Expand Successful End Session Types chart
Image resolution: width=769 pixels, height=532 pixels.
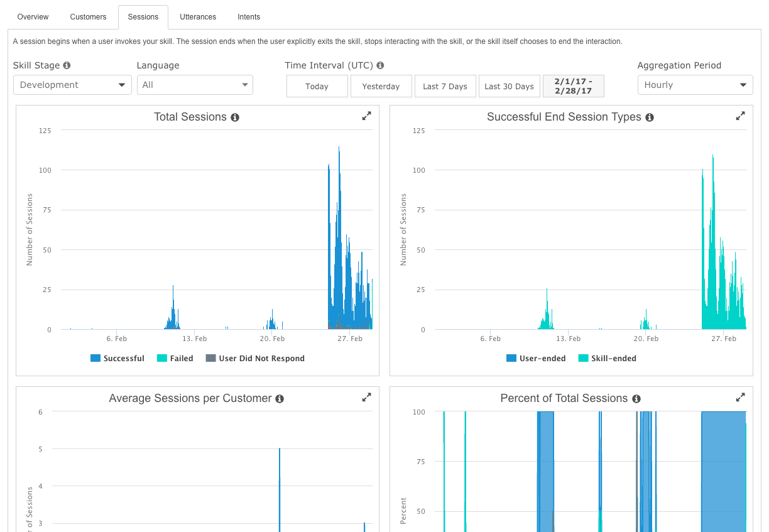pos(741,116)
